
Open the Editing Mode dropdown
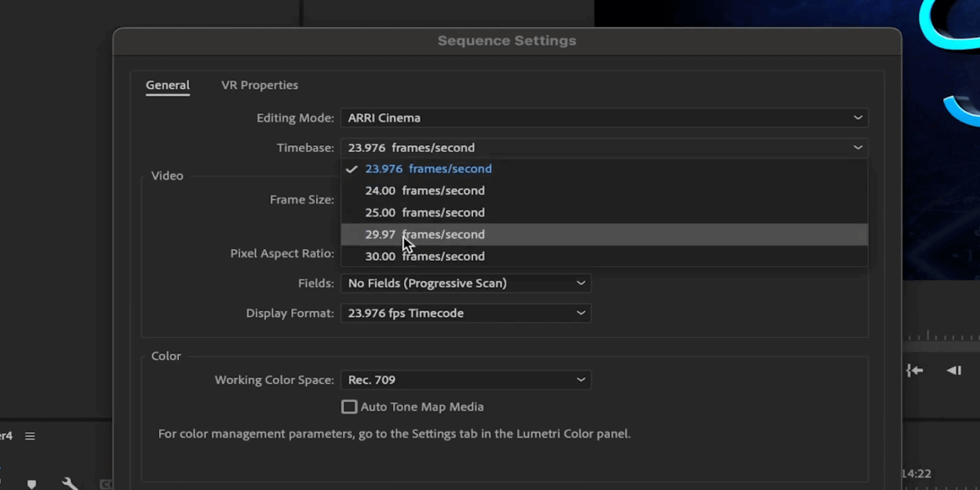coord(604,118)
